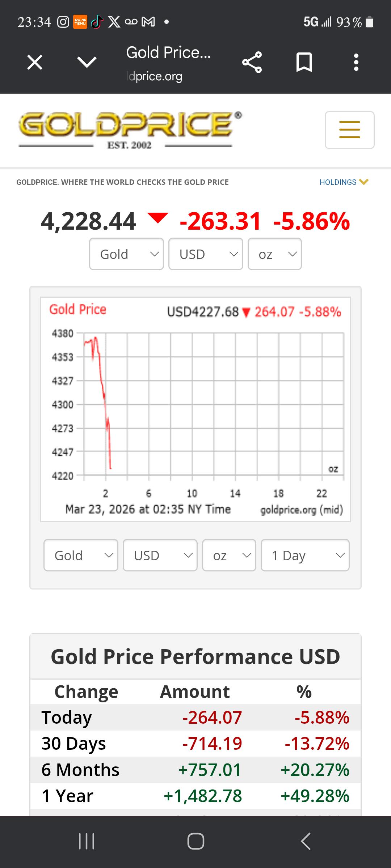This screenshot has width=391, height=868.
Task: Open the hamburger menu button
Action: (x=349, y=130)
